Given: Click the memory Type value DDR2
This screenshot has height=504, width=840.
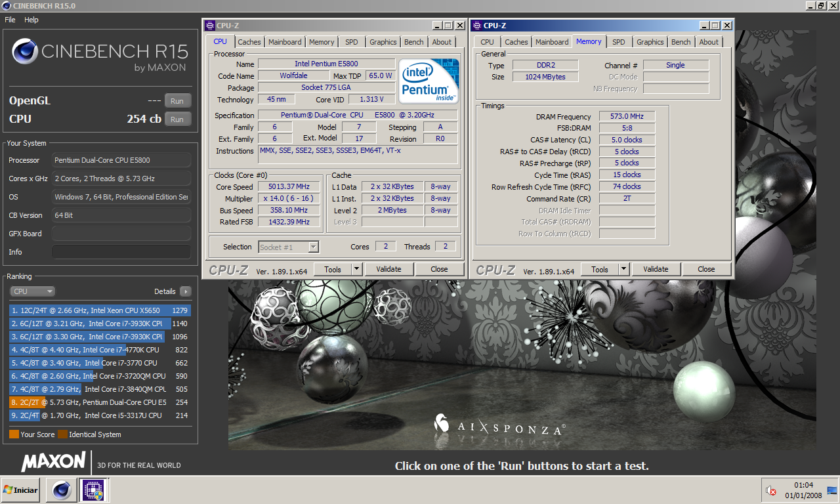Looking at the screenshot, I should pos(545,65).
